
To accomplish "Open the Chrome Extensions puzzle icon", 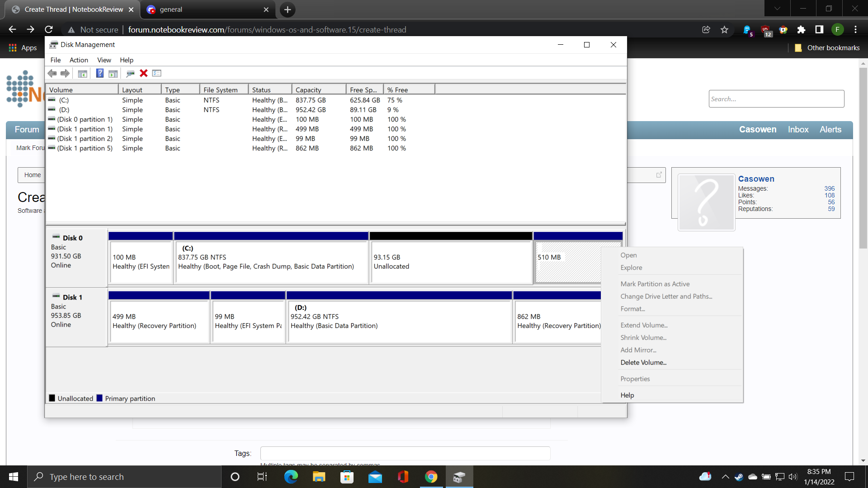I will (801, 29).
